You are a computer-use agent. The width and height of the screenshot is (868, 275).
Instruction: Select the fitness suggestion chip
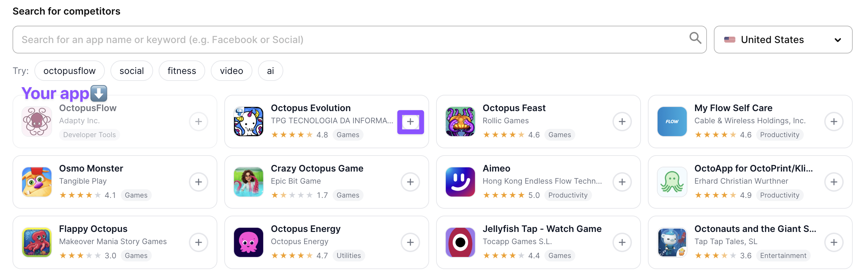[182, 71]
